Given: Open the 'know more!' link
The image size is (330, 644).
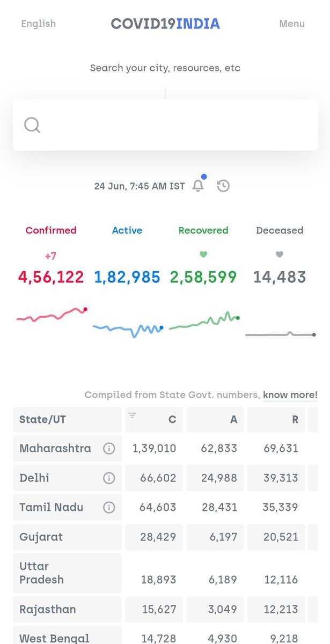Looking at the screenshot, I should pyautogui.click(x=290, y=395).
